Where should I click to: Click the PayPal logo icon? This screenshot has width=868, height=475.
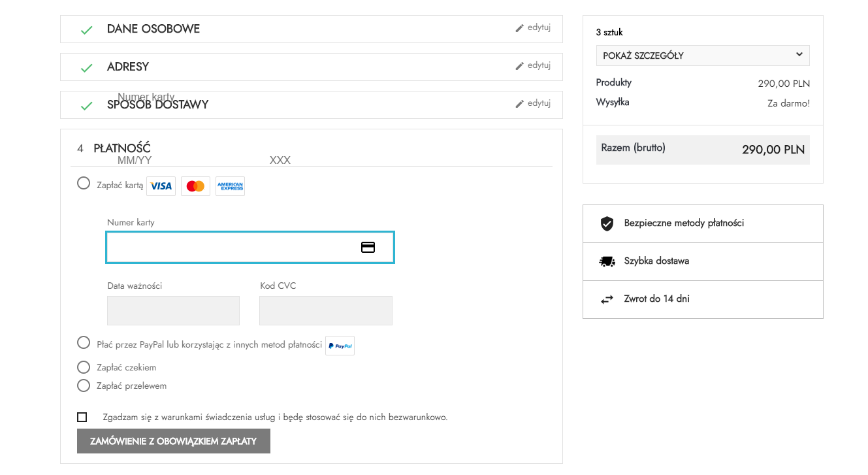point(340,346)
